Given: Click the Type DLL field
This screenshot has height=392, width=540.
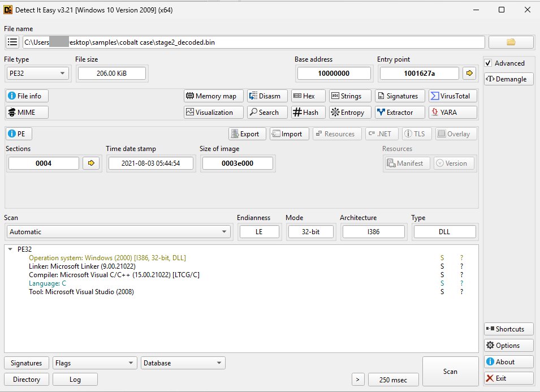Looking at the screenshot, I should [444, 231].
